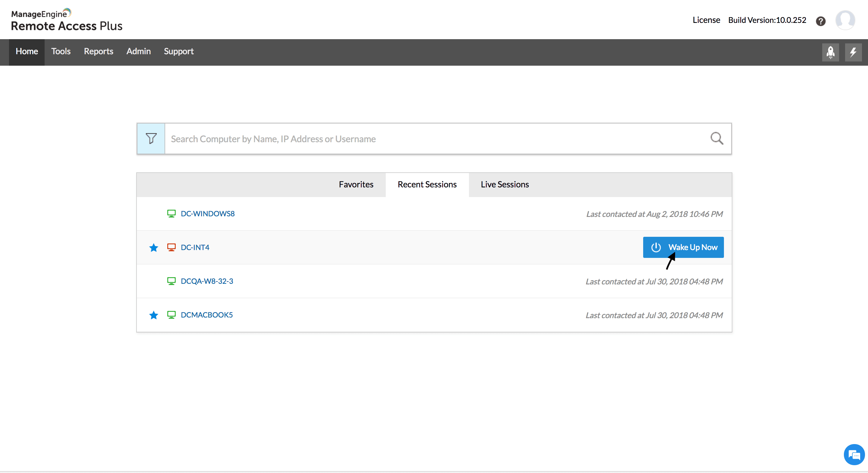Open the user profile avatar
The image size is (868, 473).
pos(845,20)
